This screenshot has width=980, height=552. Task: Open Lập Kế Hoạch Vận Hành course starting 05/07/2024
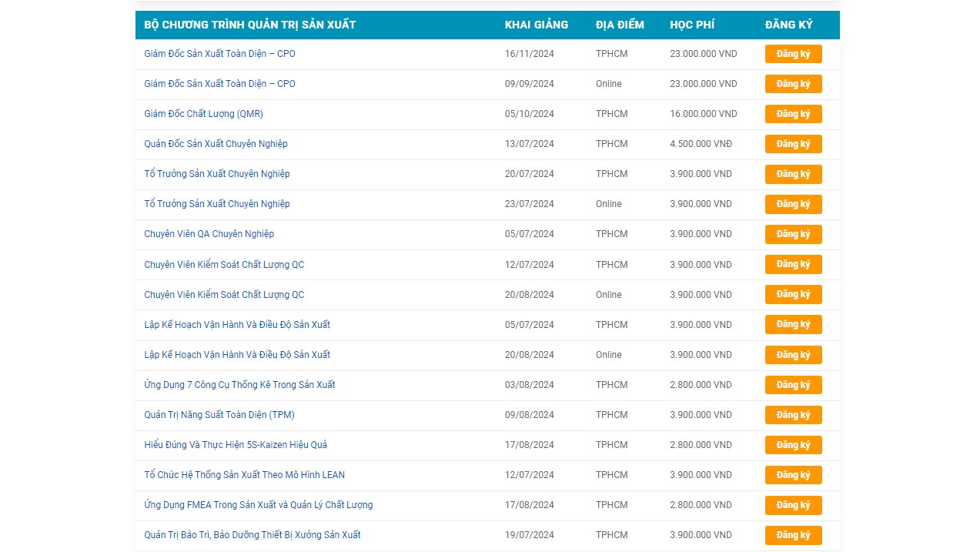point(237,325)
